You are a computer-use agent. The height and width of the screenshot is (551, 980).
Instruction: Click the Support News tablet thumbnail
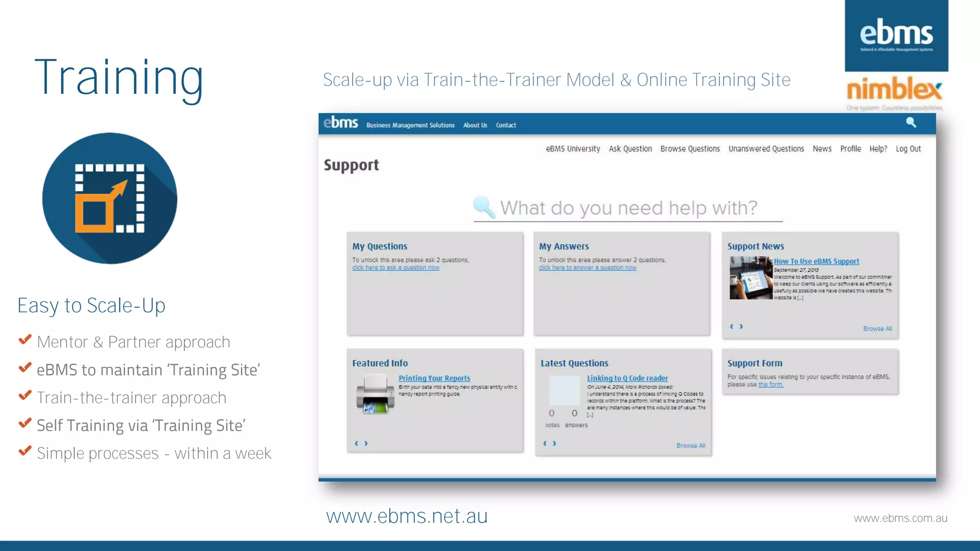coord(751,278)
